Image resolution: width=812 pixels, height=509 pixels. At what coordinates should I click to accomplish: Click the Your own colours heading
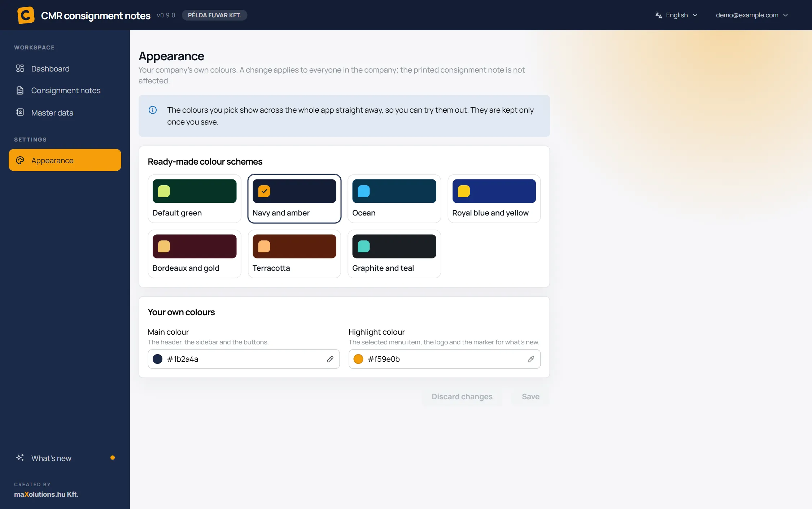(x=181, y=312)
